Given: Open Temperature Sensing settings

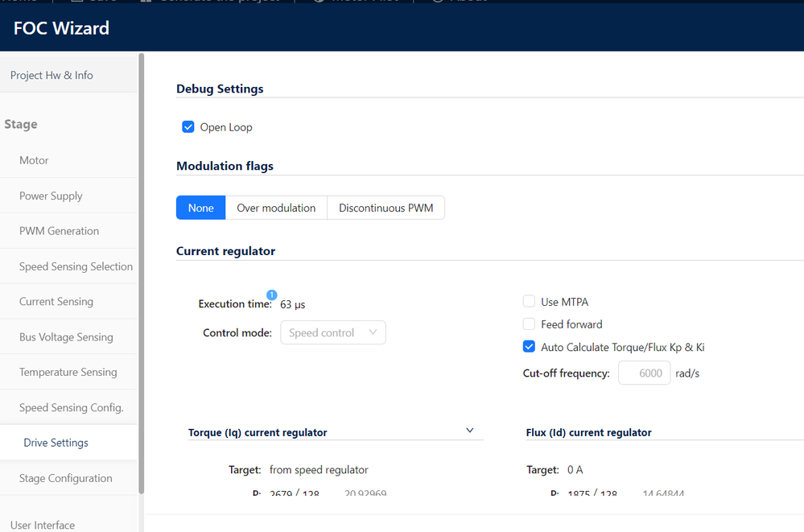Looking at the screenshot, I should point(68,372).
